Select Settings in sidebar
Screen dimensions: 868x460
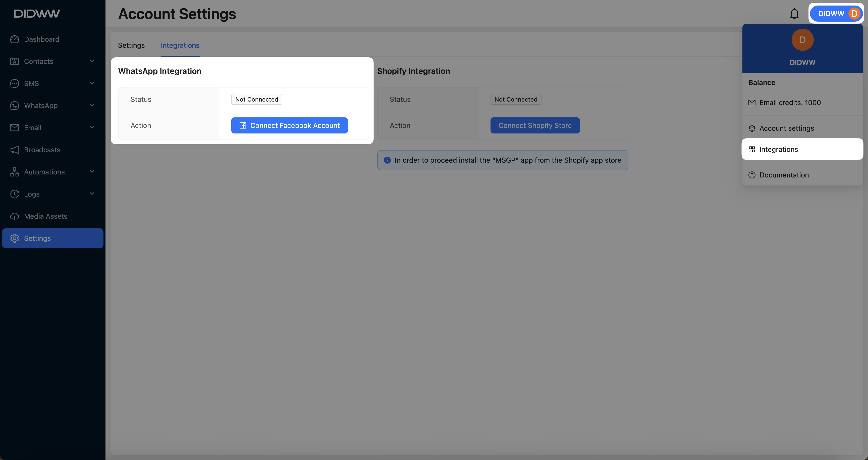point(52,238)
